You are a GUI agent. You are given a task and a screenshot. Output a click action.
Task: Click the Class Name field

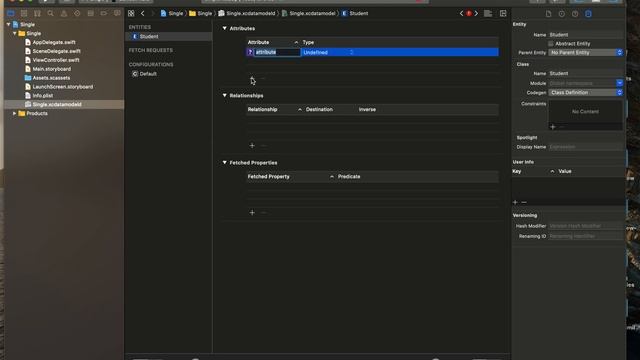pos(586,73)
